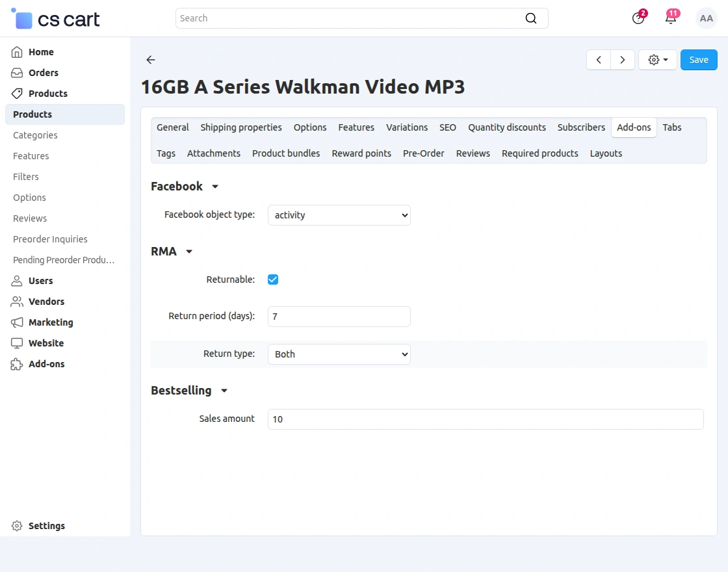Click the CS-Cart logo

(x=56, y=19)
